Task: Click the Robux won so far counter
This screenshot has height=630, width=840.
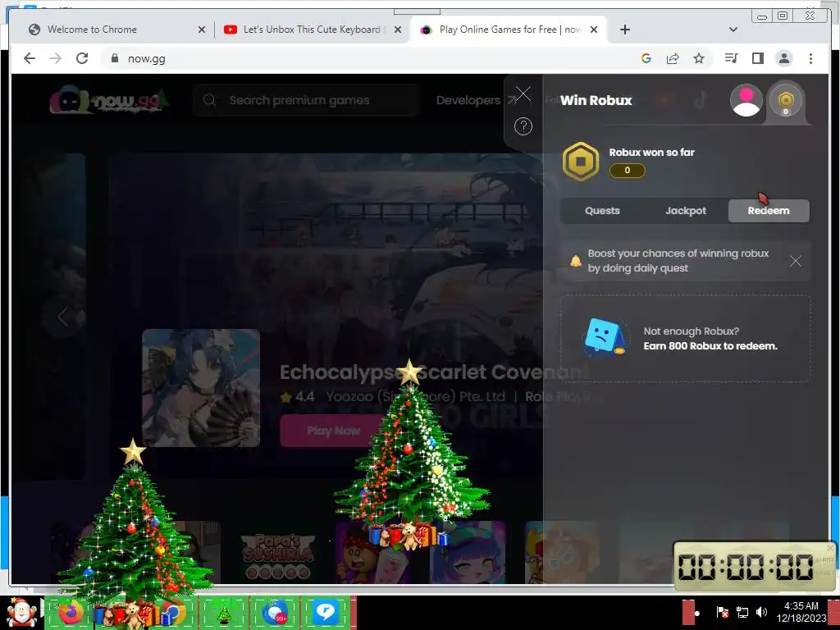Action: [x=628, y=171]
